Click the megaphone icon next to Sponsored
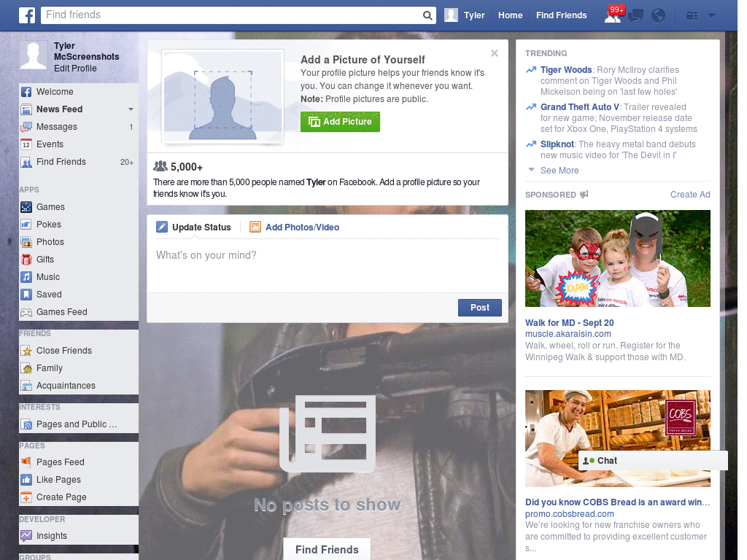 pyautogui.click(x=584, y=194)
